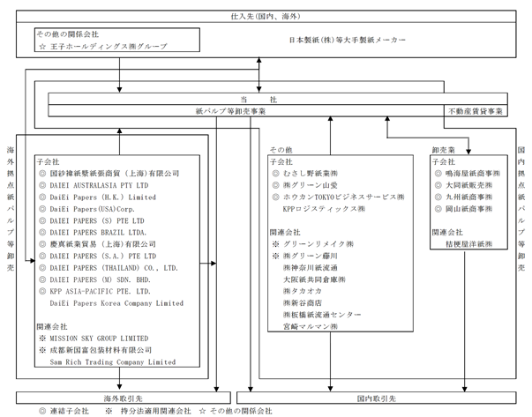532x417 pixels.
Task: Click DAIEI PAPERS (S.A.) PTE LTD
Action: (x=103, y=256)
